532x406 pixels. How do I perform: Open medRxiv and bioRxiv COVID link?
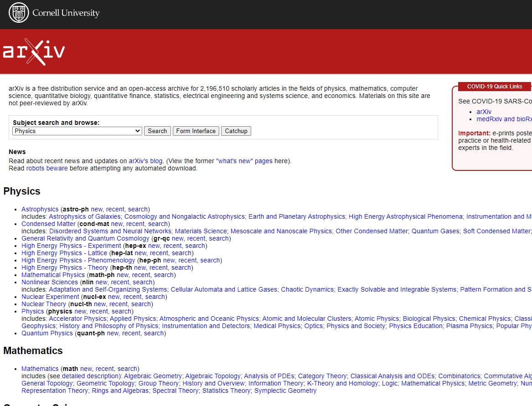point(504,119)
